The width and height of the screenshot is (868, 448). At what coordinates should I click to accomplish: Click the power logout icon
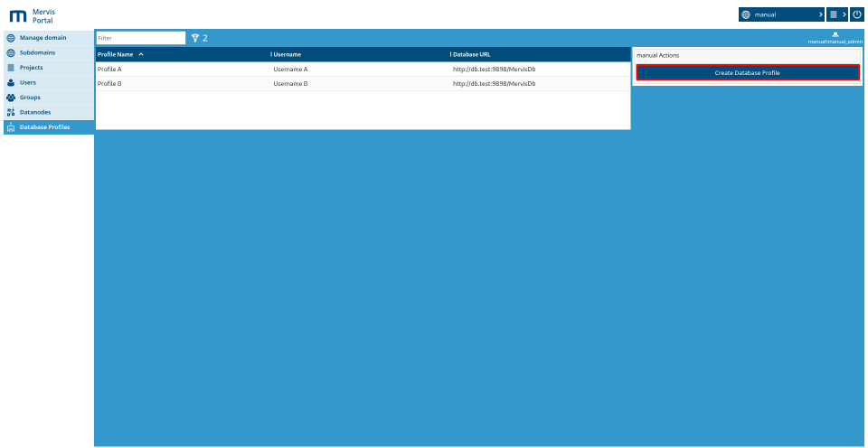tap(857, 15)
